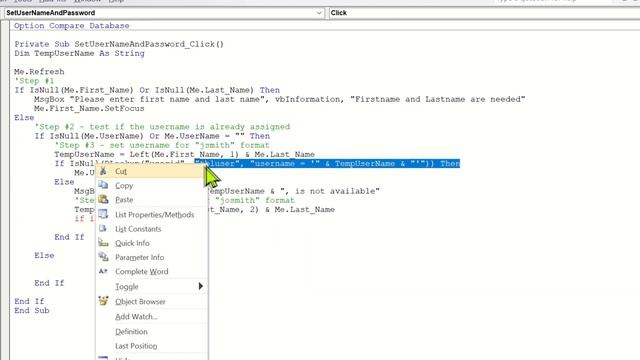Click the Copy pages icon
The height and width of the screenshot is (360, 640).
103,185
